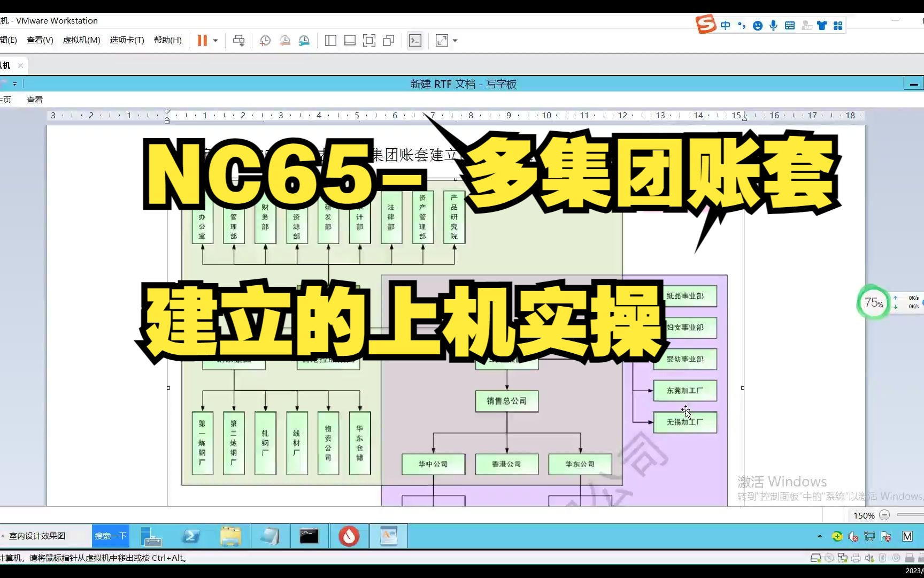This screenshot has width=924, height=578.
Task: Click the stretch guest display icon
Action: 442,41
